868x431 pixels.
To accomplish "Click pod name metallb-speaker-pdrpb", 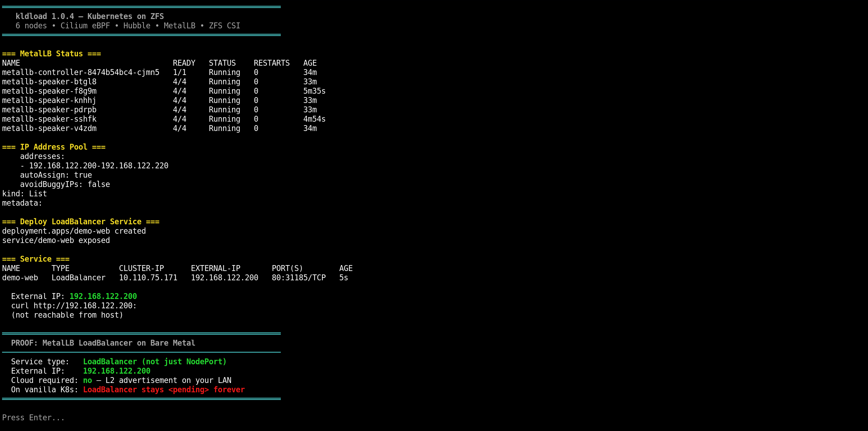I will (x=49, y=110).
